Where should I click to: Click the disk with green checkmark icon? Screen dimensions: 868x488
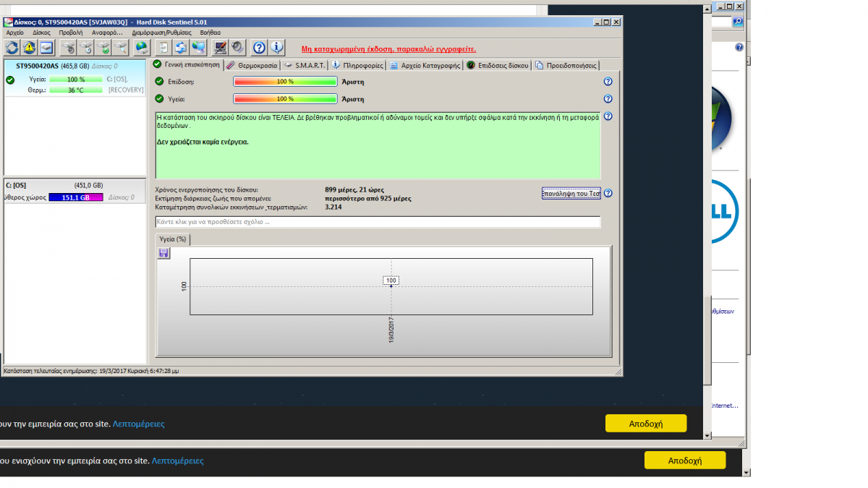point(103,48)
